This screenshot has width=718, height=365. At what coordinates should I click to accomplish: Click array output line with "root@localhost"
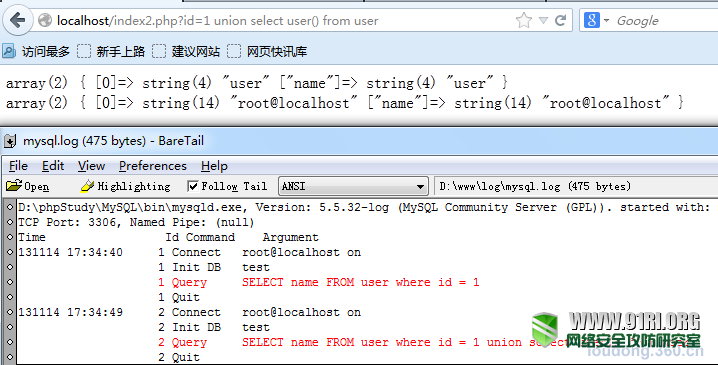pyautogui.click(x=345, y=103)
